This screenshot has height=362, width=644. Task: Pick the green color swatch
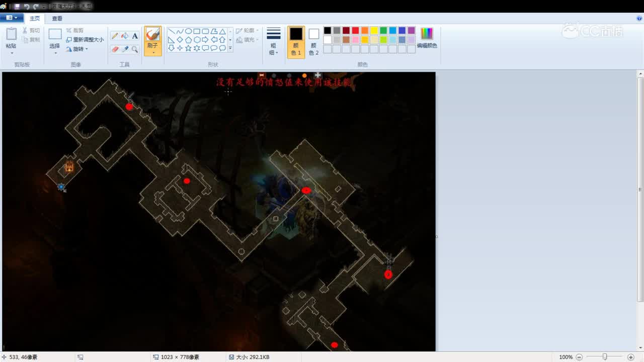(383, 31)
